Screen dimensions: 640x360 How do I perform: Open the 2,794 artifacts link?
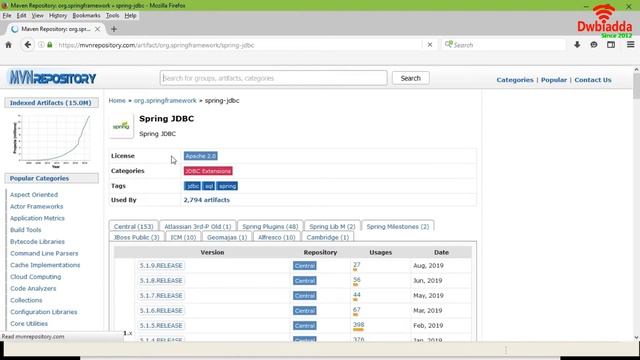click(x=207, y=200)
